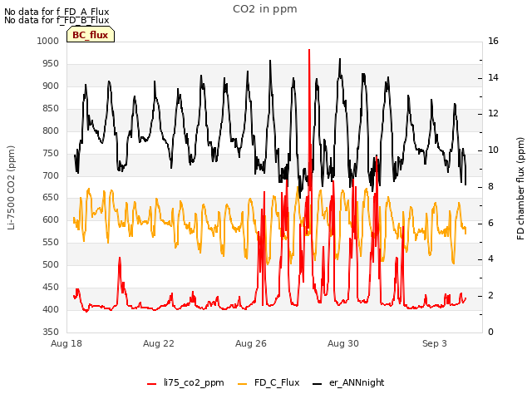This screenshot has width=532, height=399.
Task: Click the tallest red spike peak near 1000
Action: click(x=309, y=50)
